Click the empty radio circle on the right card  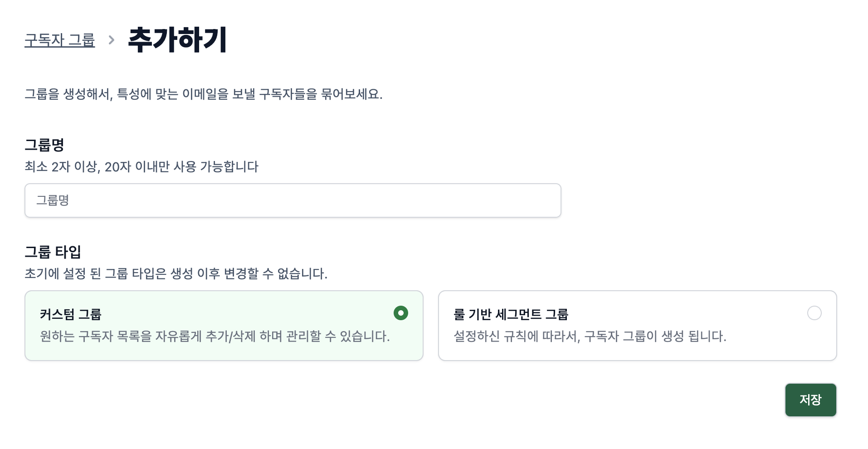pos(815,312)
